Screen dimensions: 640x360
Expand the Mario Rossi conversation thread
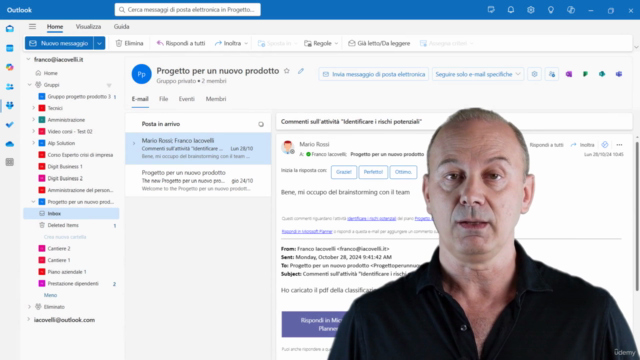[134, 143]
